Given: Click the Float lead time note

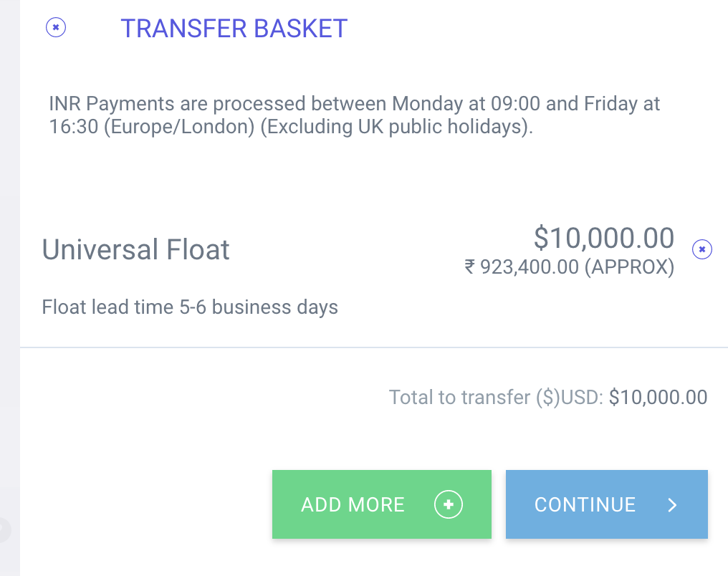Looking at the screenshot, I should point(190,307).
